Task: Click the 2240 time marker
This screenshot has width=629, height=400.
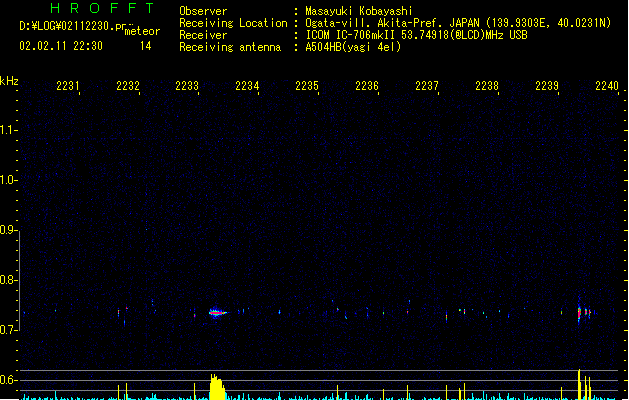Action: pos(607,85)
